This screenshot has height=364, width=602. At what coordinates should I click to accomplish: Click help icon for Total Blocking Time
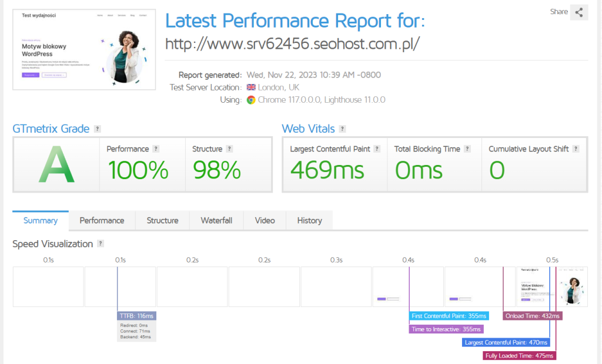[x=467, y=149]
